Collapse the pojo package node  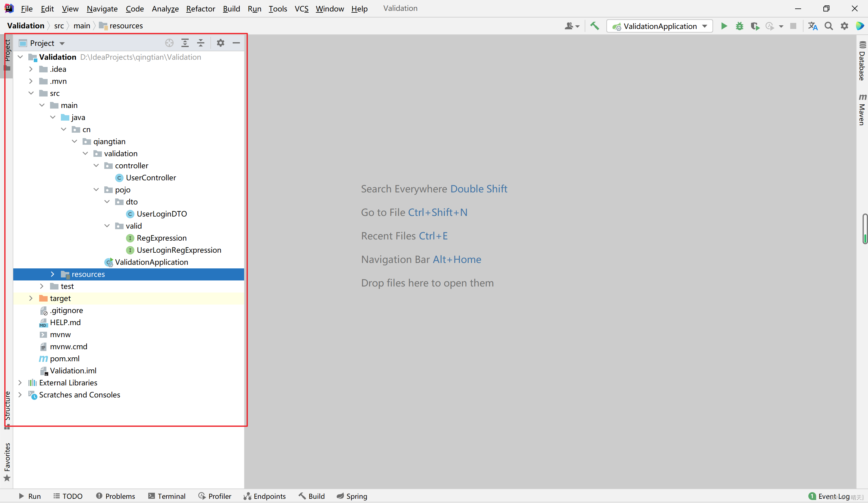click(96, 190)
